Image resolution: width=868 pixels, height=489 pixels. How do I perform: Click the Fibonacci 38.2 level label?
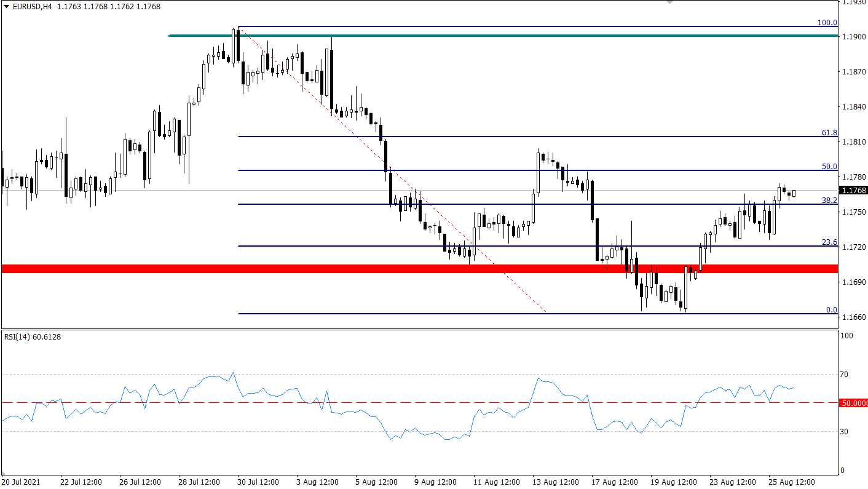[829, 200]
